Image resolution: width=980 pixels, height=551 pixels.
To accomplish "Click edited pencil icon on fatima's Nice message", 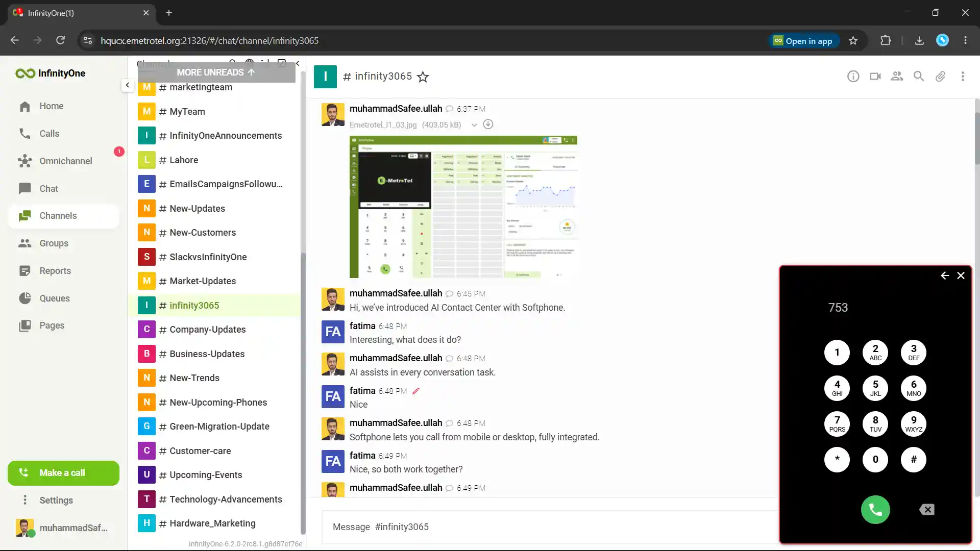I will (415, 391).
